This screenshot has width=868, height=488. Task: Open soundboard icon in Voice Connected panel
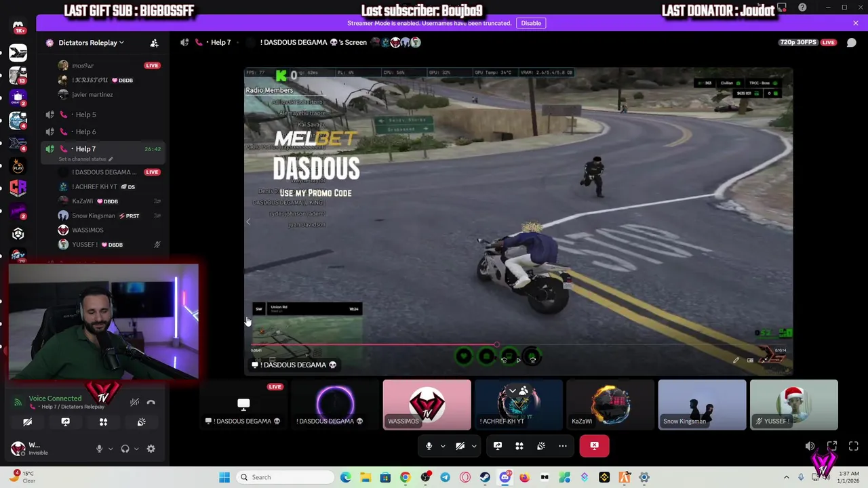(141, 422)
